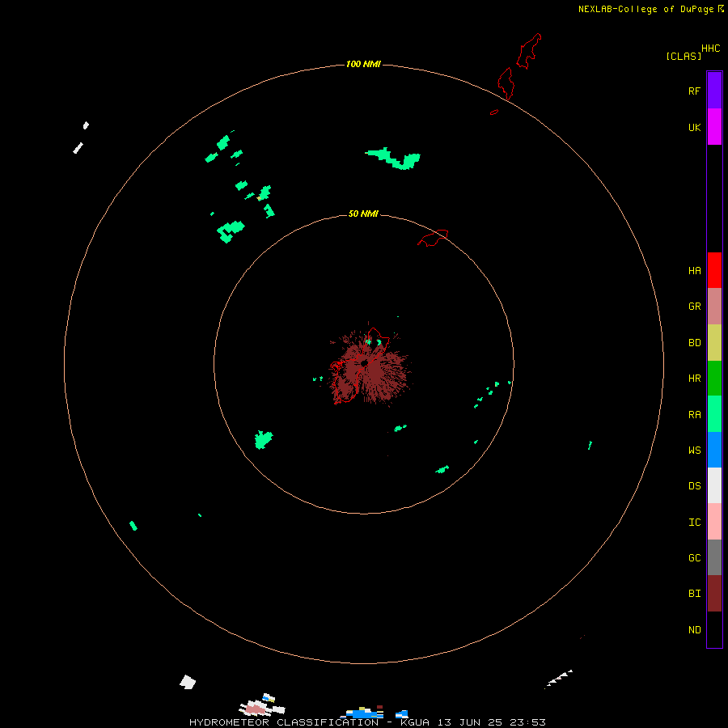Image resolution: width=728 pixels, height=728 pixels.
Task: Click the "50 NMI" range ring label
Action: (363, 214)
